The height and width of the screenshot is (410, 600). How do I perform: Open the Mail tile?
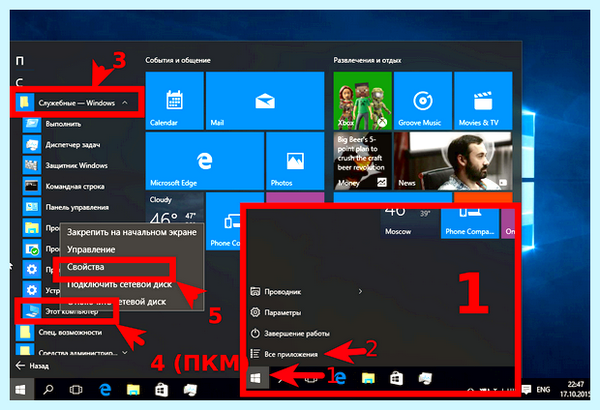(265, 101)
